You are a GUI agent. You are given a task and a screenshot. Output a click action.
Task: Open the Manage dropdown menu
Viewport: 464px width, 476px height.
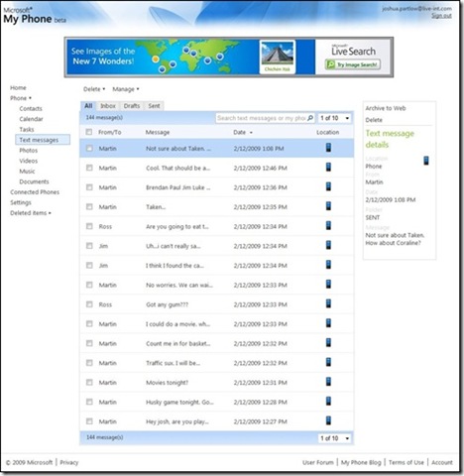point(126,89)
